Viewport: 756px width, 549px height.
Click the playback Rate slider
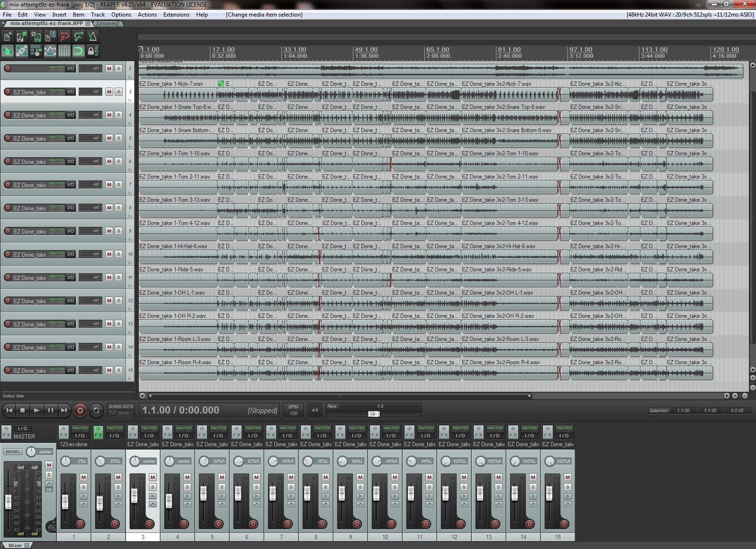click(374, 414)
